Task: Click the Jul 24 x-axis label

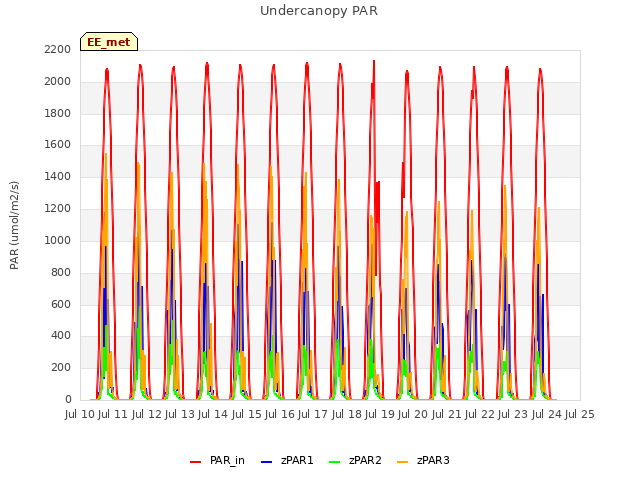Action: coord(547,415)
